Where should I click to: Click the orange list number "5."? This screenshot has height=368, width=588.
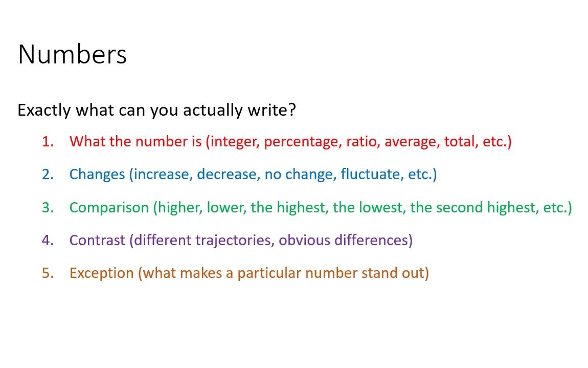pos(48,273)
